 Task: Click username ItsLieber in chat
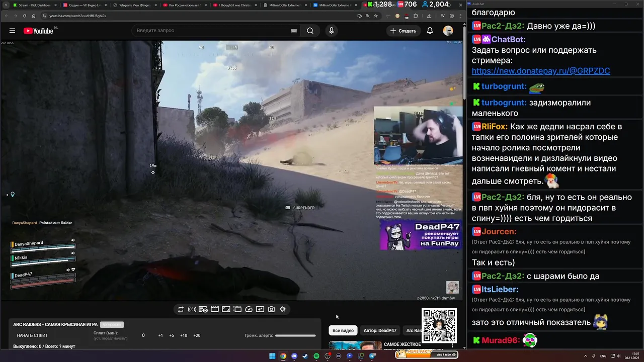click(x=500, y=290)
